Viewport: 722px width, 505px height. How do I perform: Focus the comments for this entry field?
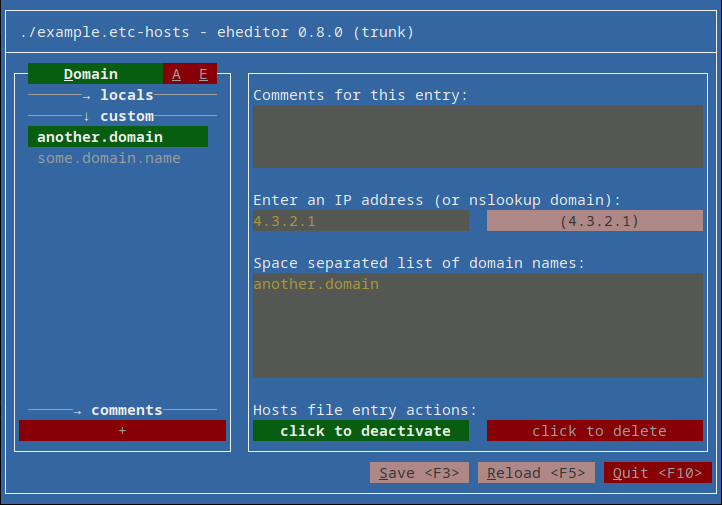[x=478, y=136]
